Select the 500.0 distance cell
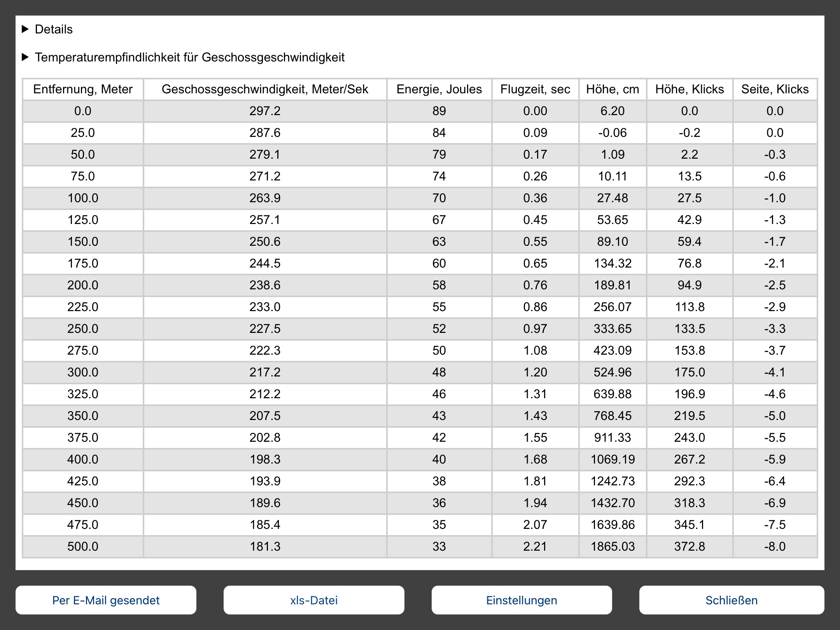The width and height of the screenshot is (840, 630). coord(83,546)
